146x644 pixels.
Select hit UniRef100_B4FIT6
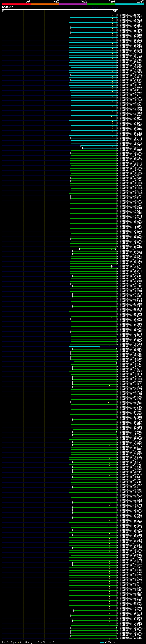[131, 27]
